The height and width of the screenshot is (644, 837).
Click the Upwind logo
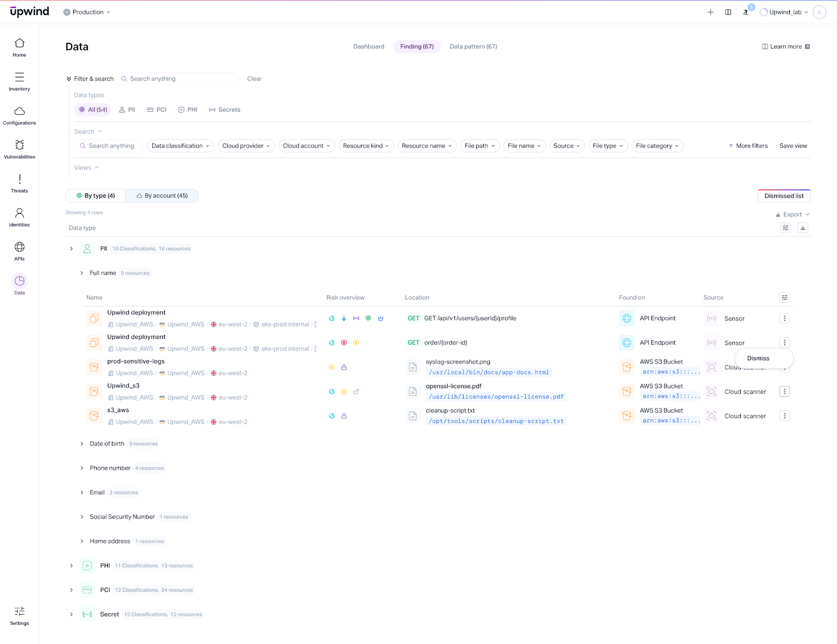click(x=29, y=11)
